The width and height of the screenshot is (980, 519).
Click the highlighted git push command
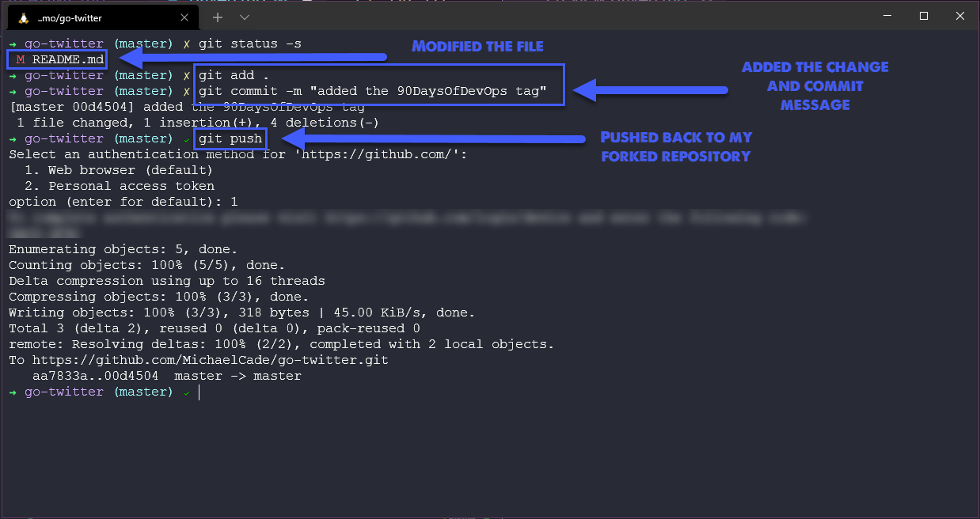pyautogui.click(x=230, y=138)
